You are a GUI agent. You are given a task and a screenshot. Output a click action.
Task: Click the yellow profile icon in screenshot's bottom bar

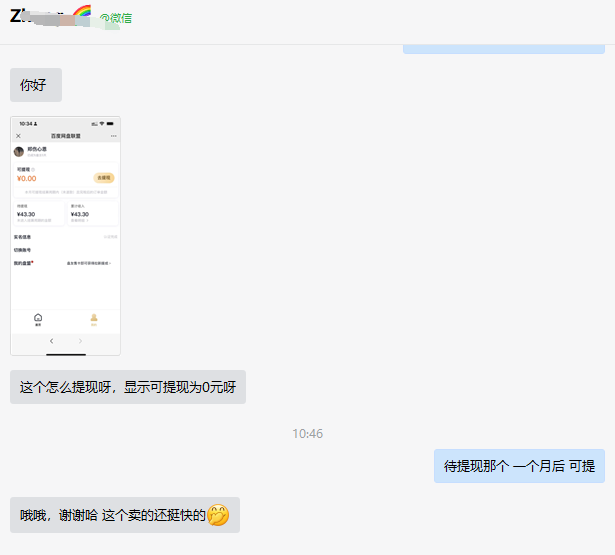[94, 318]
